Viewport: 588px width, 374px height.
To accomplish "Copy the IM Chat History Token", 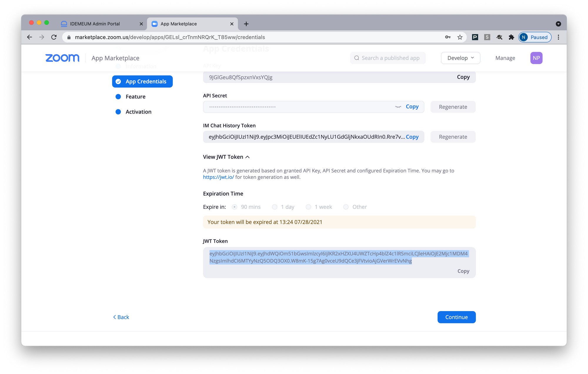I will [412, 137].
